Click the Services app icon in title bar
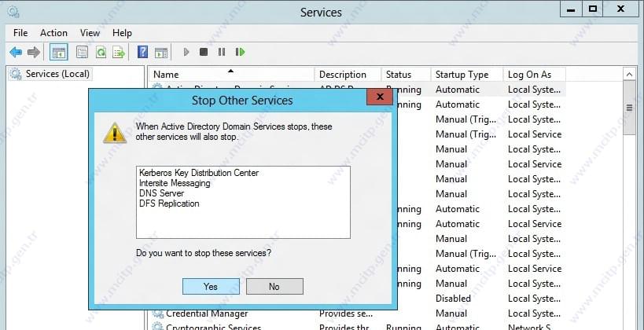 (x=13, y=13)
